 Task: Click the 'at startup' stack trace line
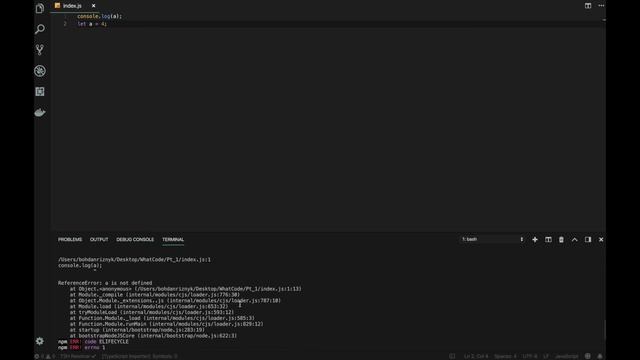point(137,330)
